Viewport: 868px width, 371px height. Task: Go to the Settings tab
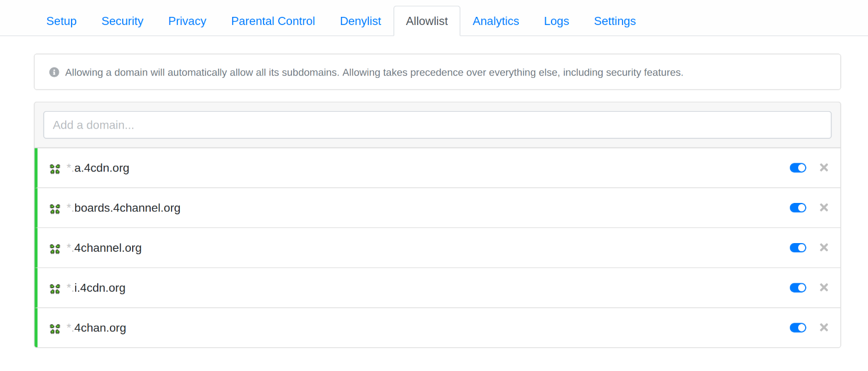coord(615,21)
